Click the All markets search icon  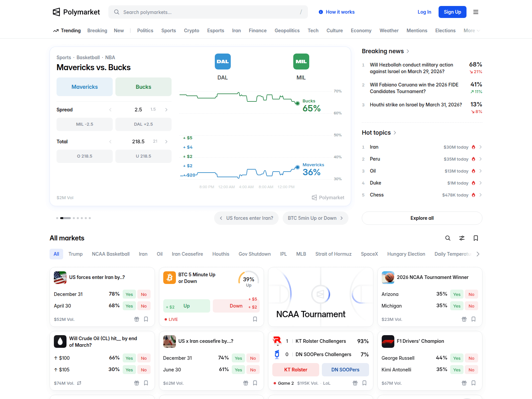tap(448, 238)
